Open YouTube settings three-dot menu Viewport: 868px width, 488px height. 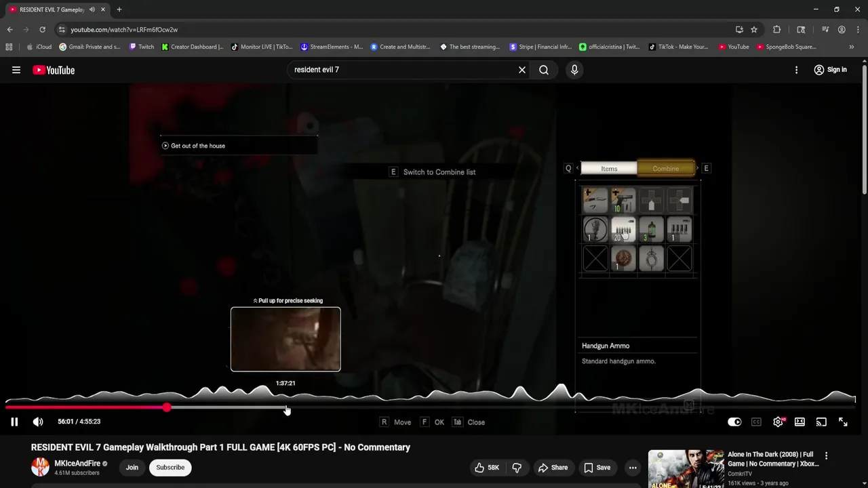pyautogui.click(x=796, y=70)
